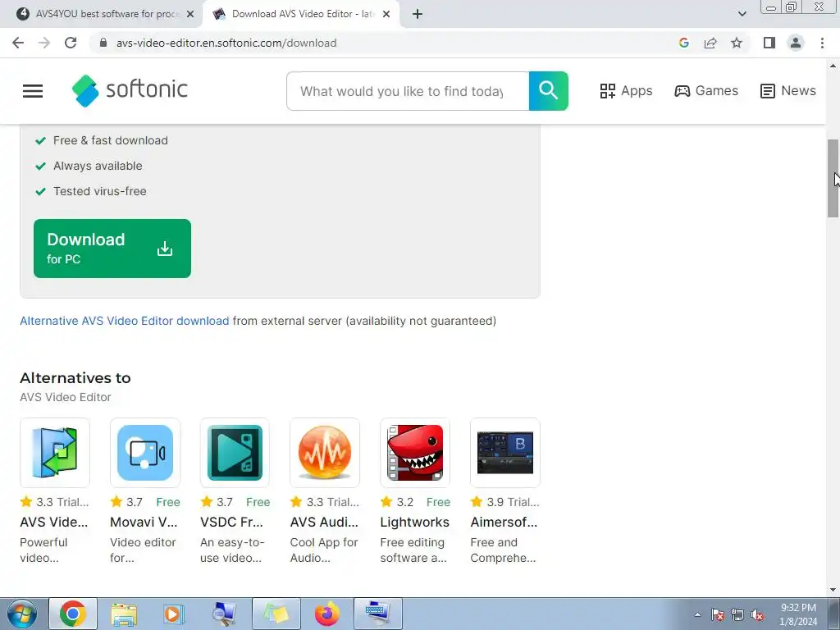This screenshot has height=630, width=840.
Task: Click "Free editing software a..." description
Action: click(x=413, y=550)
